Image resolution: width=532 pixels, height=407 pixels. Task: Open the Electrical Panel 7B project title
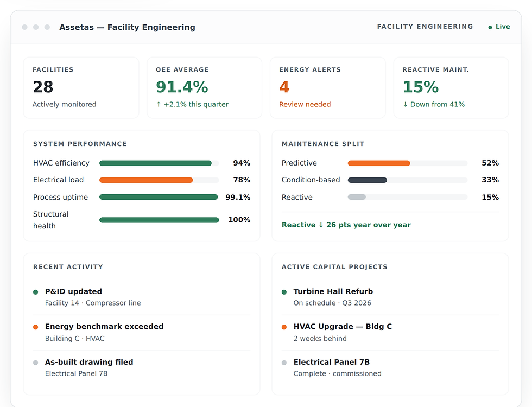(x=332, y=363)
